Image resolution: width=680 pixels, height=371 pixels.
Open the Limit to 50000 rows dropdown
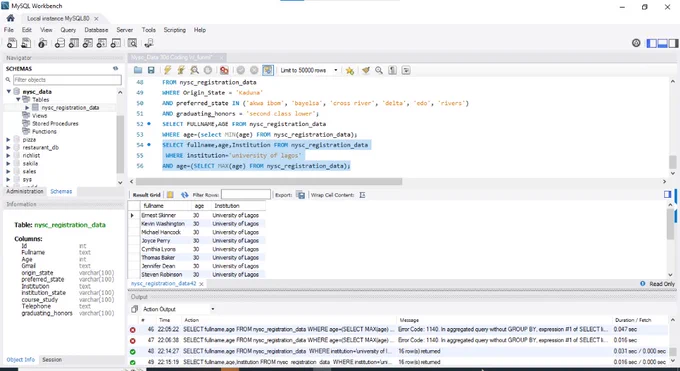pos(309,70)
